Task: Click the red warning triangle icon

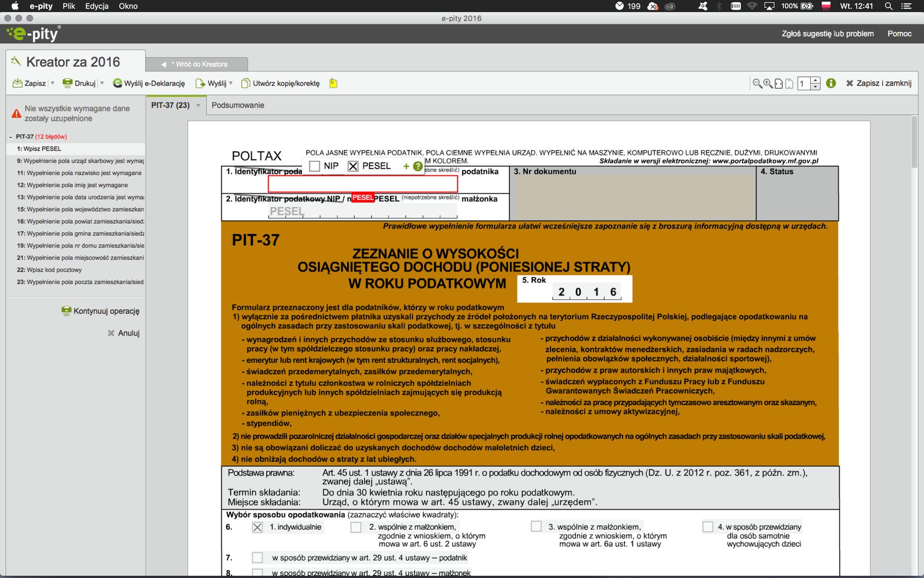Action: pos(17,113)
